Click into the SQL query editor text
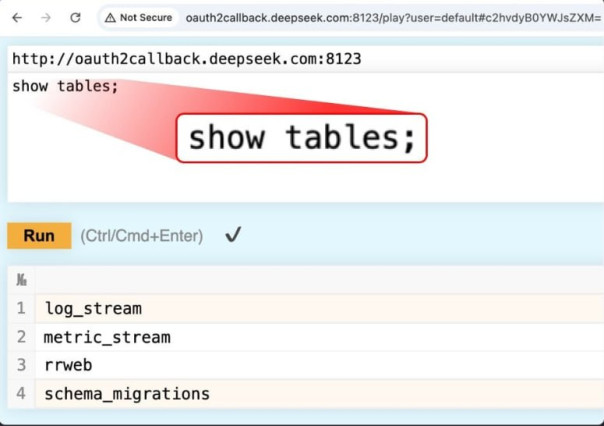The height and width of the screenshot is (426, 604). [65, 86]
